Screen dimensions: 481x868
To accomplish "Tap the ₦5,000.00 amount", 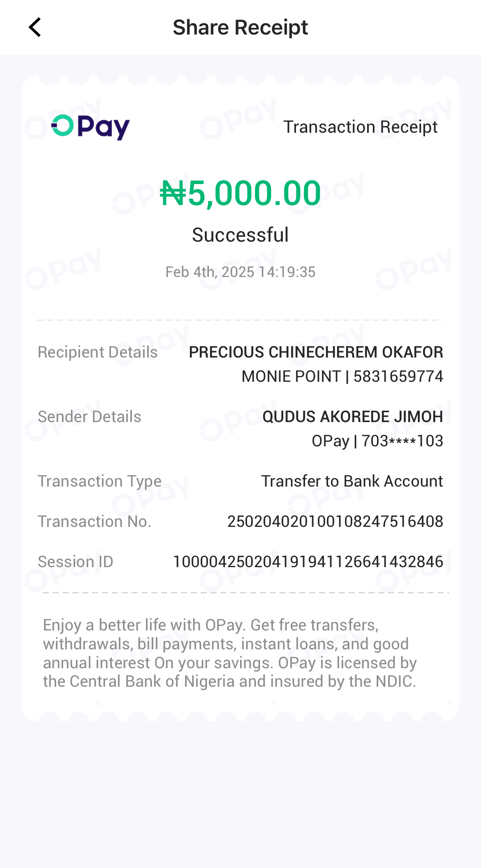I will click(x=240, y=193).
